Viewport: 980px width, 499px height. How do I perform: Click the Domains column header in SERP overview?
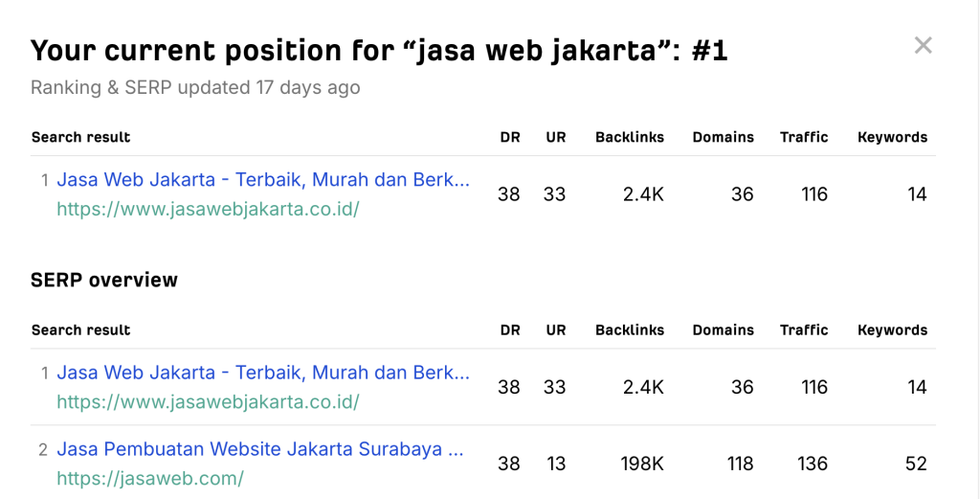point(724,330)
